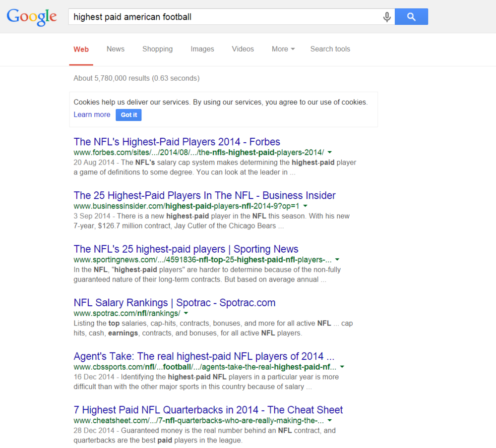Open NFL Salary Rankings Spotrac result
496x448 pixels.
pyautogui.click(x=174, y=303)
